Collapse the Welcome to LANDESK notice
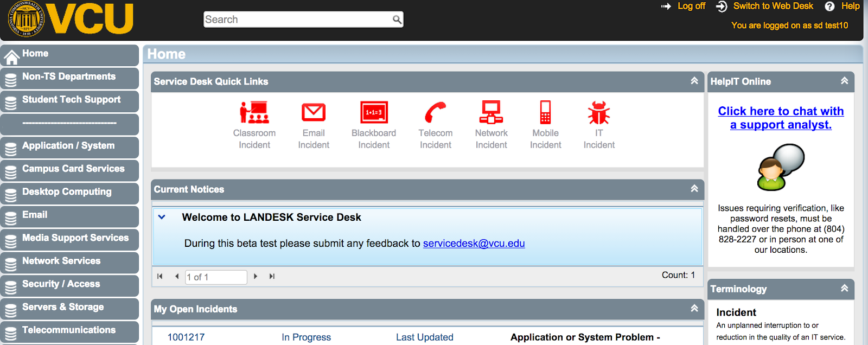Viewport: 868px width, 345px height. [x=162, y=217]
